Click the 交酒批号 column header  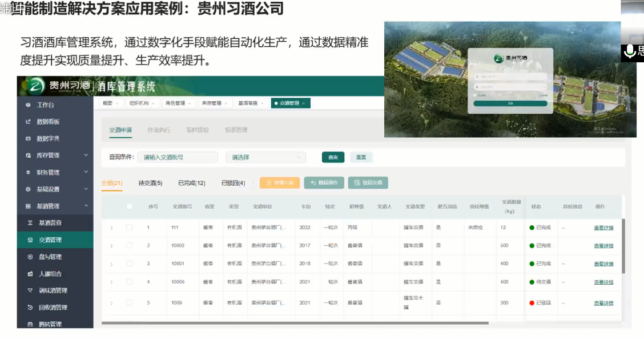182,206
